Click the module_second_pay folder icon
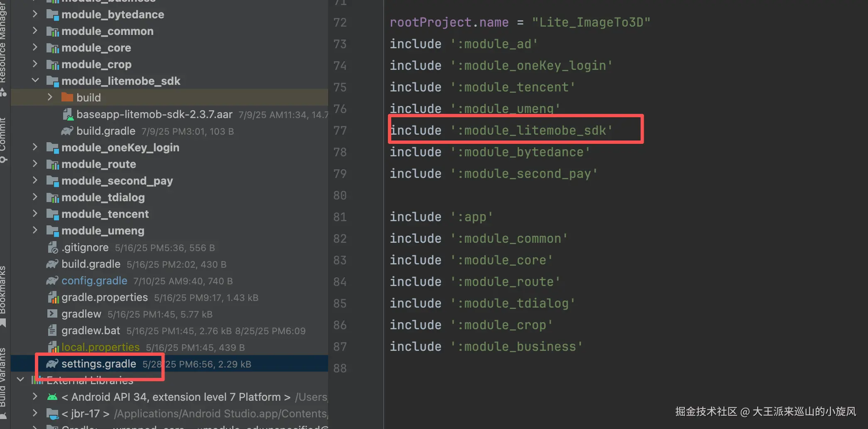This screenshot has height=429, width=868. pyautogui.click(x=52, y=181)
